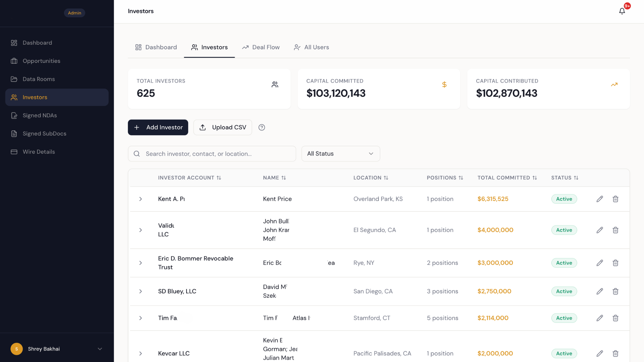
Task: Click the Add Investor button
Action: click(158, 127)
